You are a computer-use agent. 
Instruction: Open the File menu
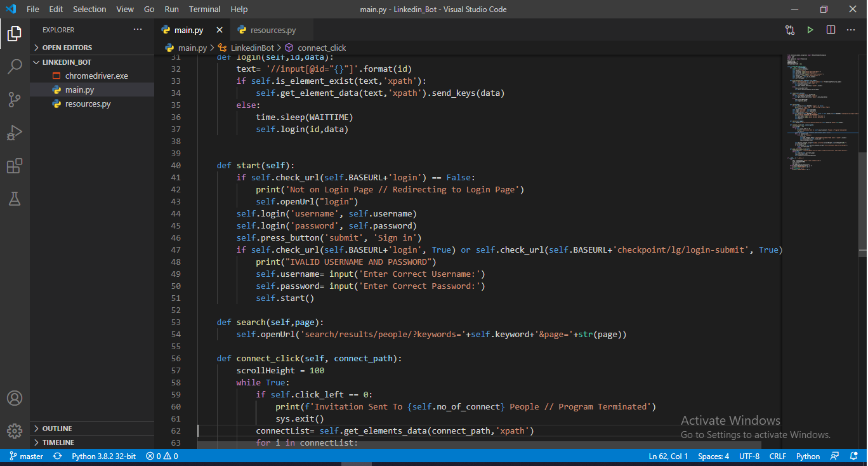33,10
